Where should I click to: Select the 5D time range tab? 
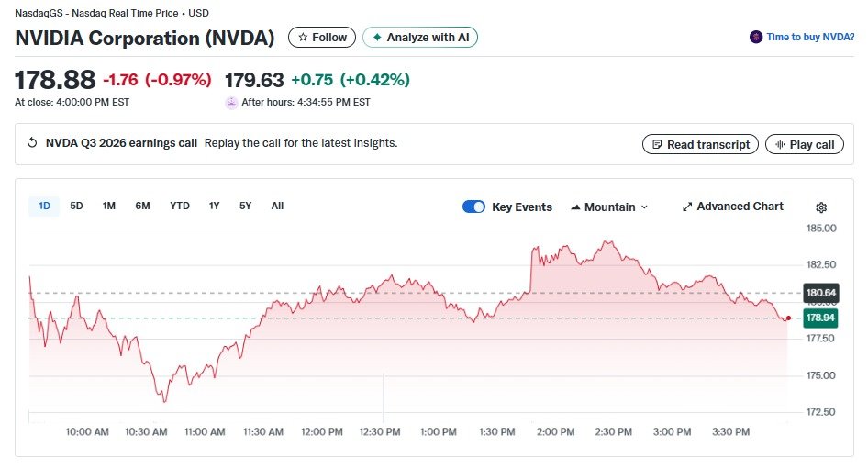pos(76,206)
